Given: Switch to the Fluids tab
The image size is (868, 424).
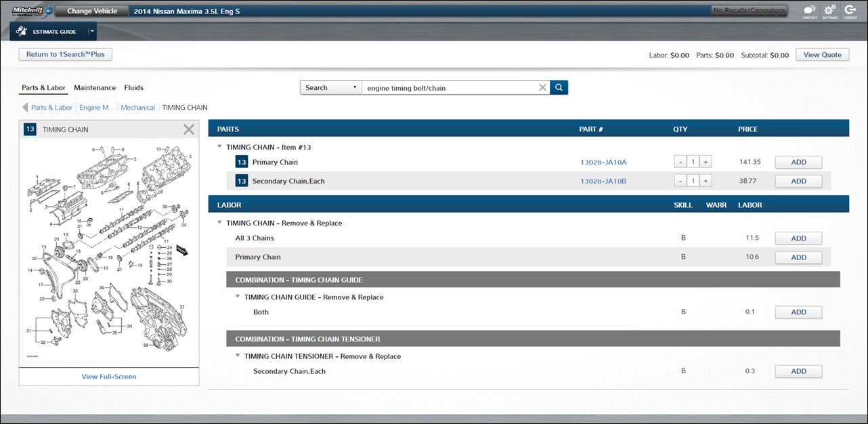Looking at the screenshot, I should pos(133,88).
